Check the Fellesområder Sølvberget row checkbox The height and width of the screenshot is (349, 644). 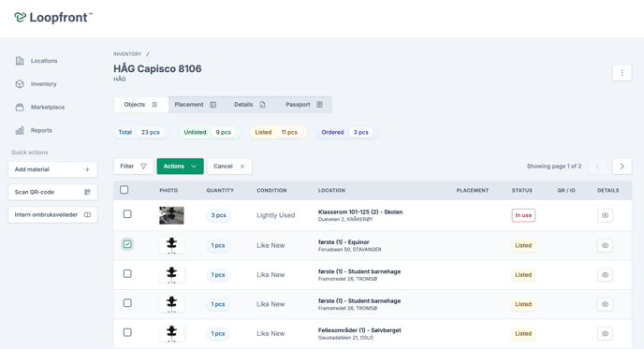pos(127,332)
